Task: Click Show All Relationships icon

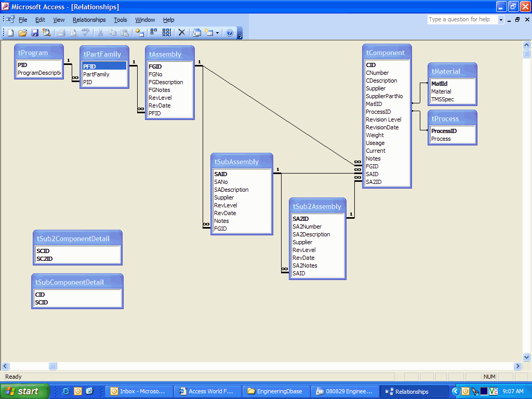Action: pos(167,33)
